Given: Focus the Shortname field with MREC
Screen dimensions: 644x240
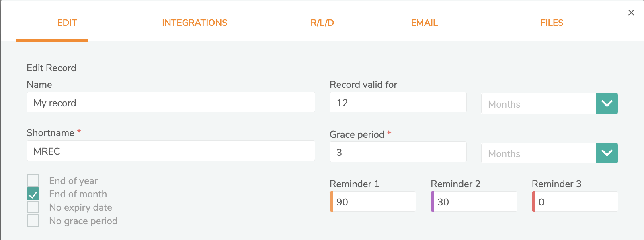Looking at the screenshot, I should (170, 151).
